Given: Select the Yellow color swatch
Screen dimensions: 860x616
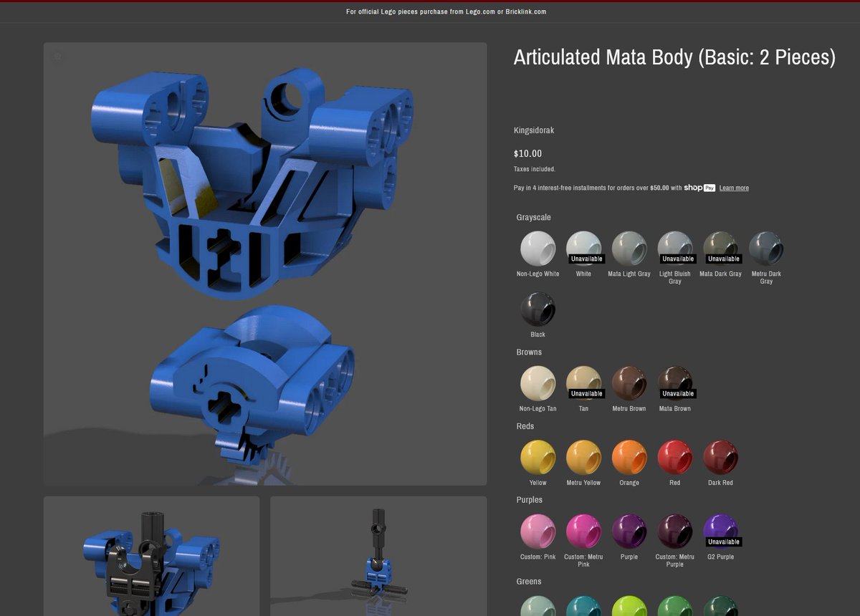Looking at the screenshot, I should [537, 458].
